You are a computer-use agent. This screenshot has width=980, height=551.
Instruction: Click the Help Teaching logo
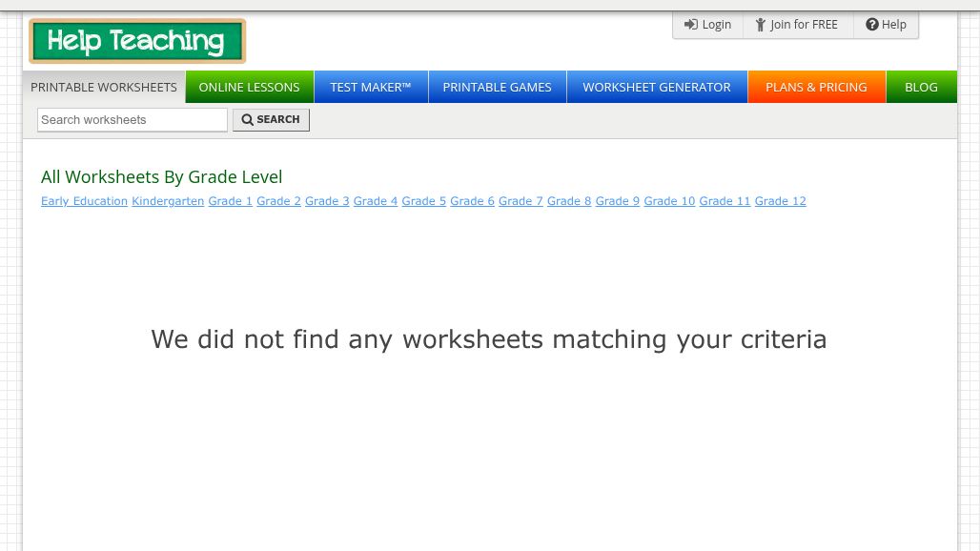coord(137,41)
